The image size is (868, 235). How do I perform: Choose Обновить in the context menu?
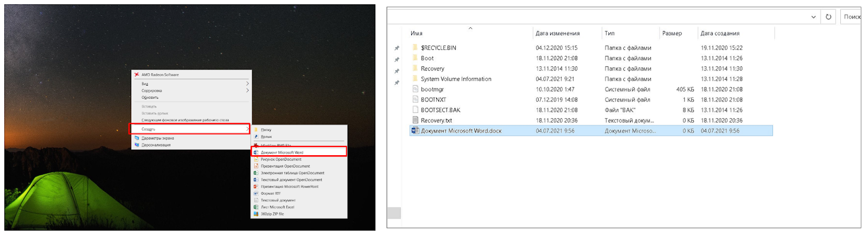tap(150, 98)
